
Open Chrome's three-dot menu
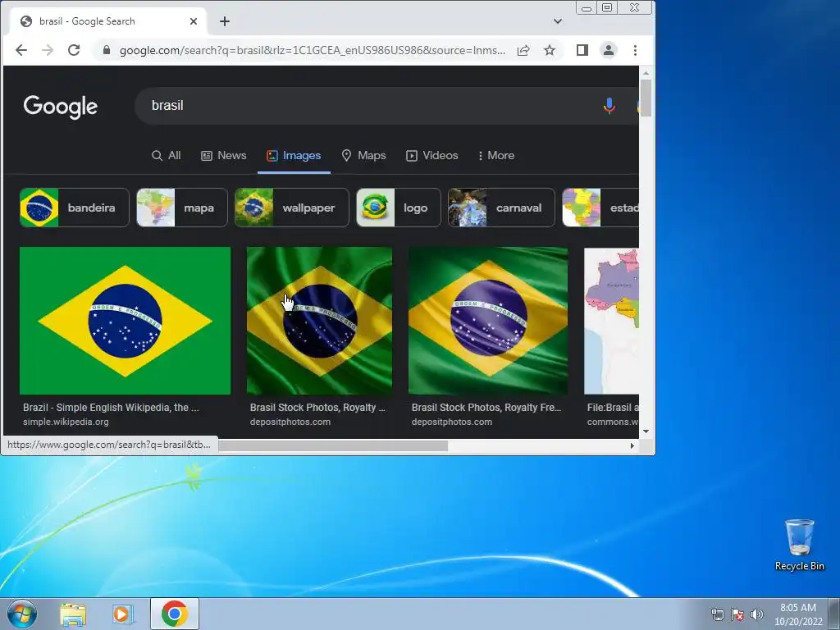[636, 50]
